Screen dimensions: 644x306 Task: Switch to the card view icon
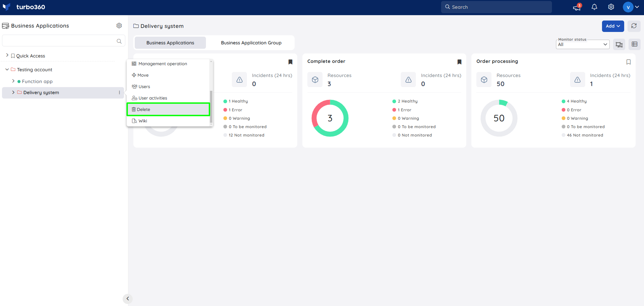point(619,44)
